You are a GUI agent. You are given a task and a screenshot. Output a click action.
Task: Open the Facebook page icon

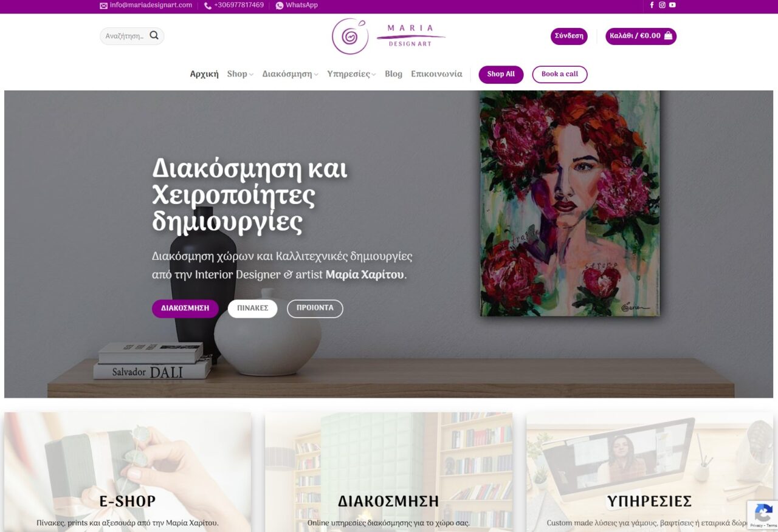(x=652, y=5)
